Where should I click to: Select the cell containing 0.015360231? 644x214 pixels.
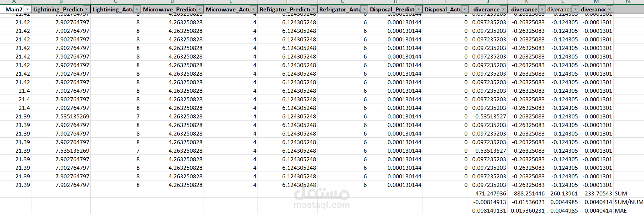coord(528,210)
